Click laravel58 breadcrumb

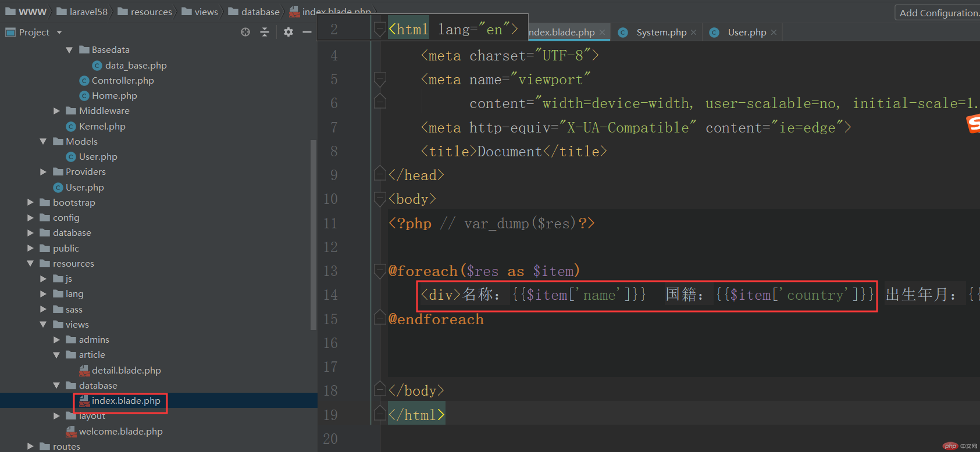[x=83, y=12]
